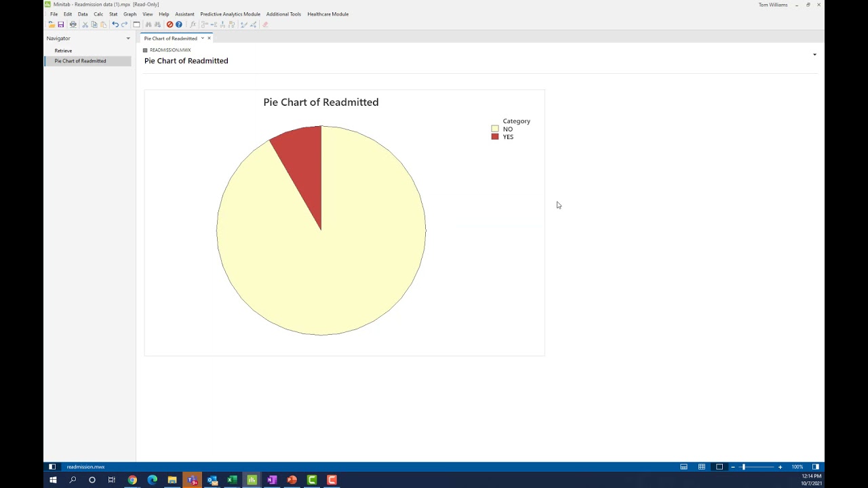Click the Undo arrow icon
Viewport: 868px width, 488px height.
coord(115,24)
